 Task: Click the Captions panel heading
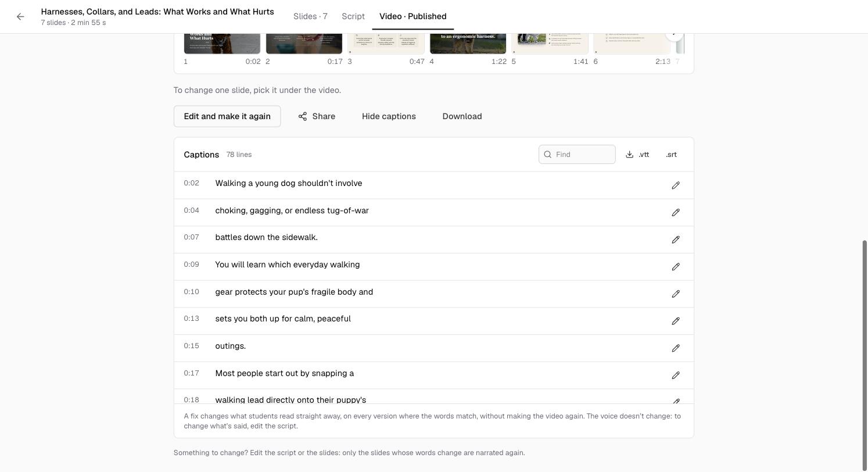point(201,155)
